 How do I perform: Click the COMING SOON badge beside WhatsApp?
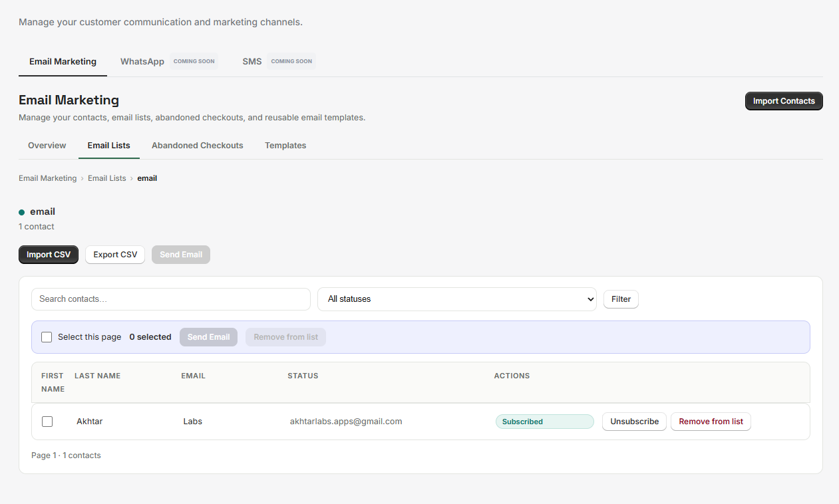[194, 61]
